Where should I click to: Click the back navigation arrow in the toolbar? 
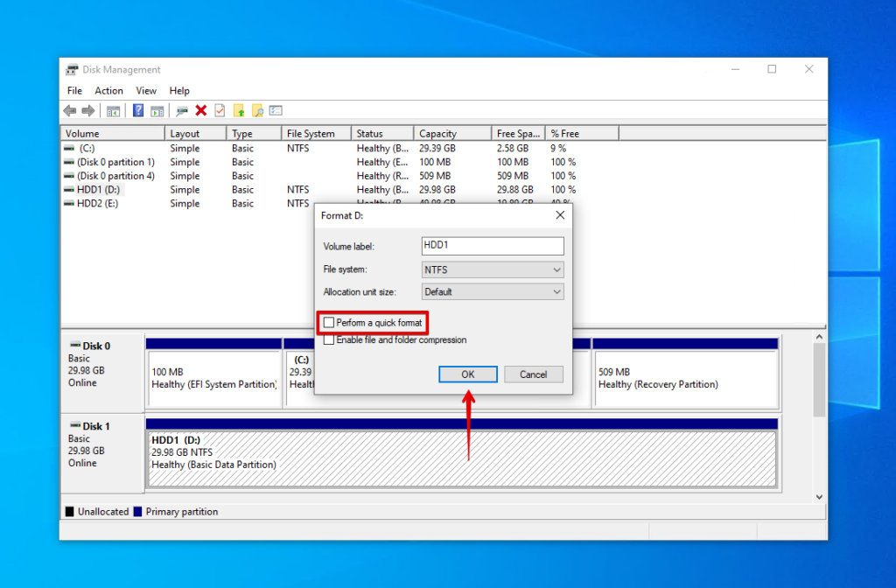click(69, 110)
